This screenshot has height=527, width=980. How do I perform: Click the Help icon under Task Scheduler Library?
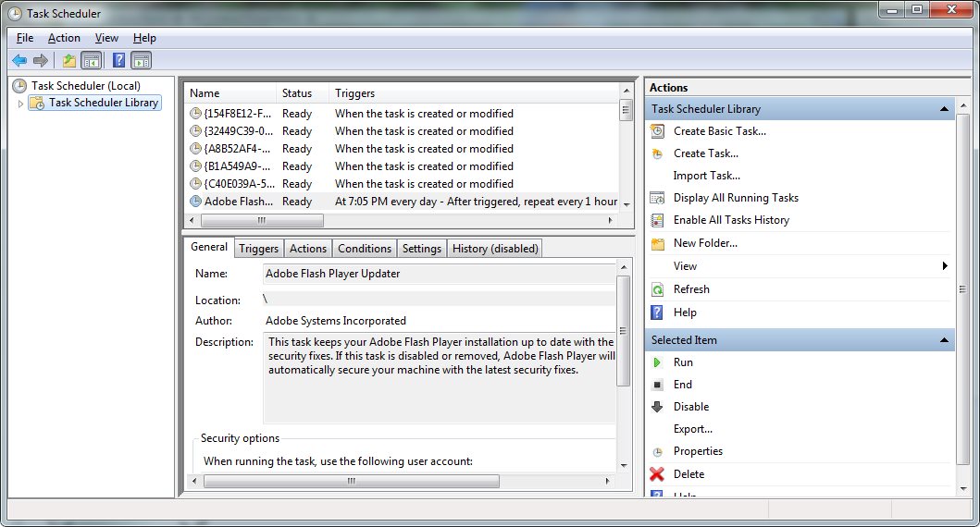point(658,313)
